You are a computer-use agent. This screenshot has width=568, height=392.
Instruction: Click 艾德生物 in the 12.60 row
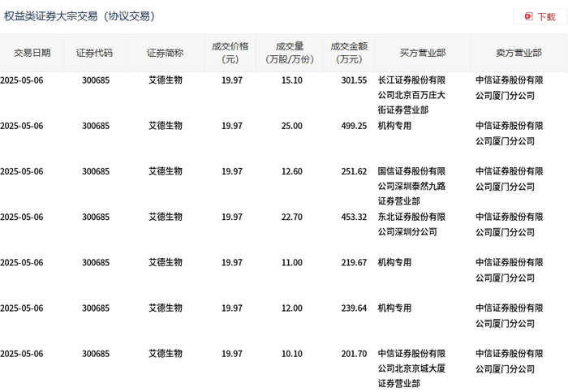click(x=166, y=171)
